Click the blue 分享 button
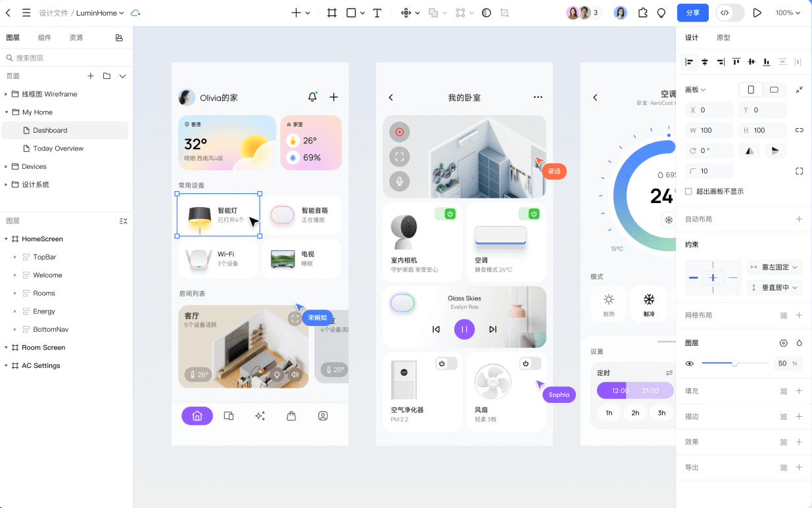This screenshot has height=508, width=812. pos(692,12)
